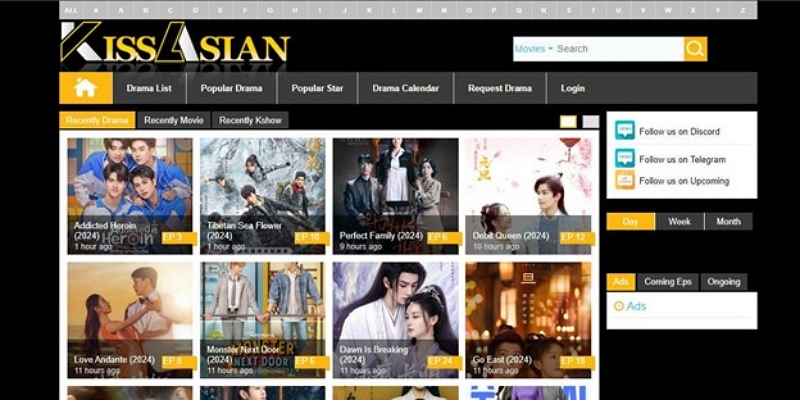Image resolution: width=800 pixels, height=400 pixels.
Task: Open the Monster Next Door (2024) poster
Action: tap(262, 320)
